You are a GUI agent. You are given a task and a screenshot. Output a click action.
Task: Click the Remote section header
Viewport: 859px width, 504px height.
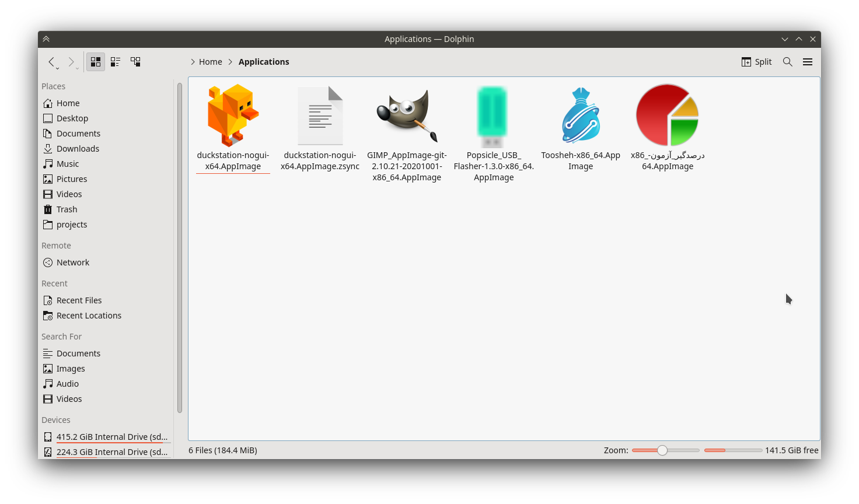[56, 246]
